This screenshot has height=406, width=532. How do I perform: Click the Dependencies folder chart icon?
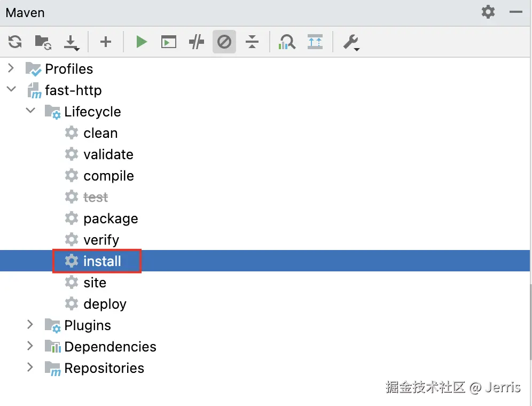pyautogui.click(x=52, y=347)
